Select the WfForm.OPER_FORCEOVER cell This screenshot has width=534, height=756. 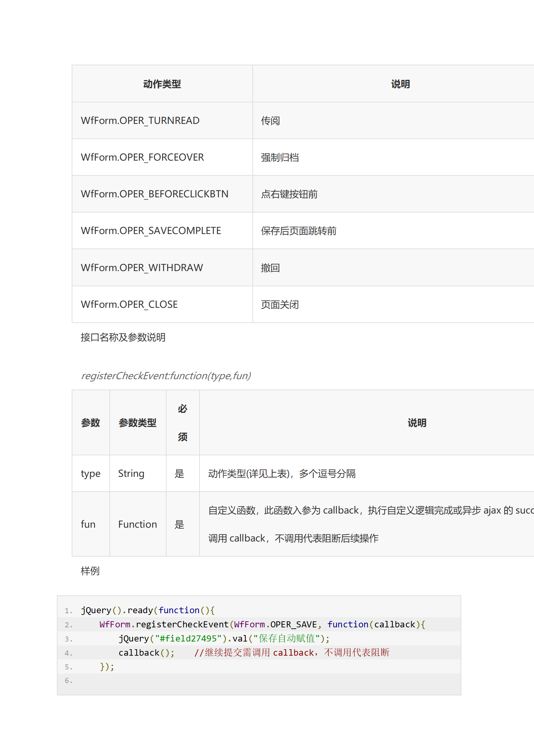point(142,157)
